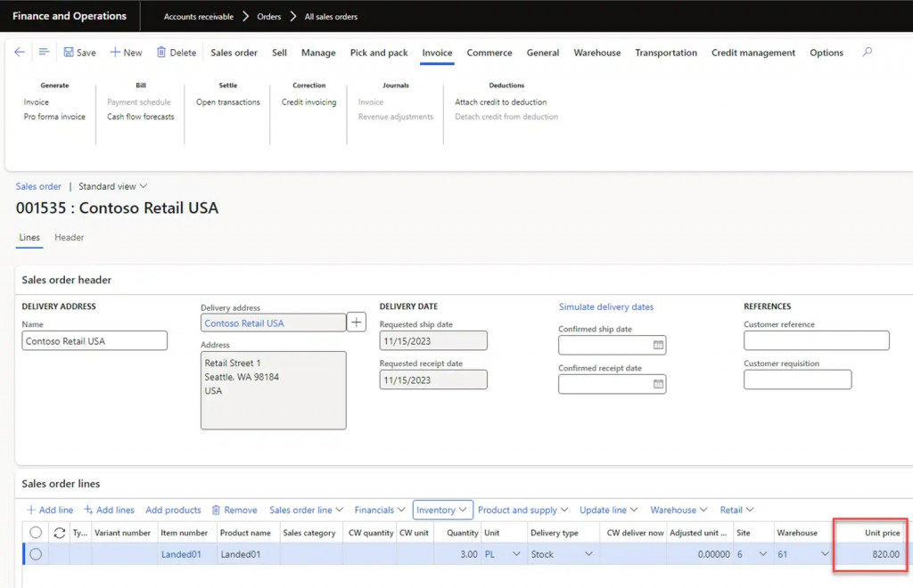
Task: Expand the Unit PL dropdown
Action: tap(515, 554)
